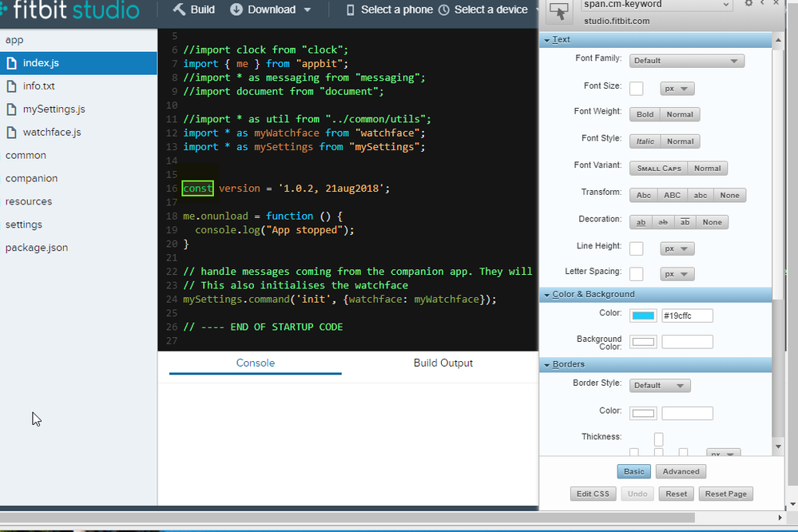Click the Build hammer icon
The image size is (798, 532).
[179, 10]
